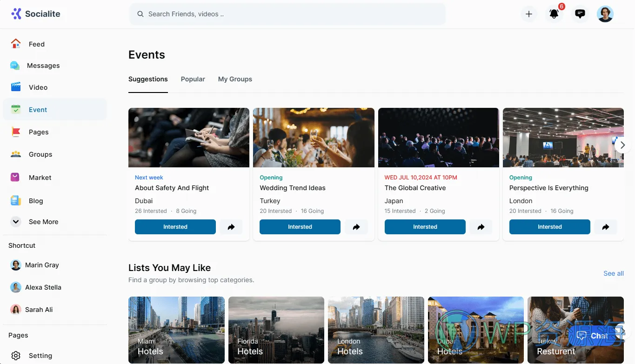Image resolution: width=635 pixels, height=364 pixels.
Task: Click share arrow for The Global Creative
Action: pos(481,227)
